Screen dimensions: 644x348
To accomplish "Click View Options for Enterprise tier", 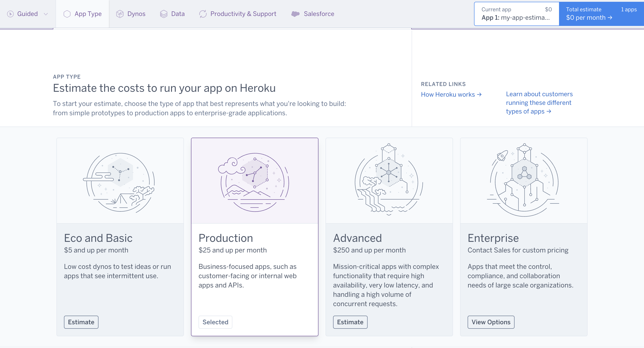I will (x=491, y=322).
